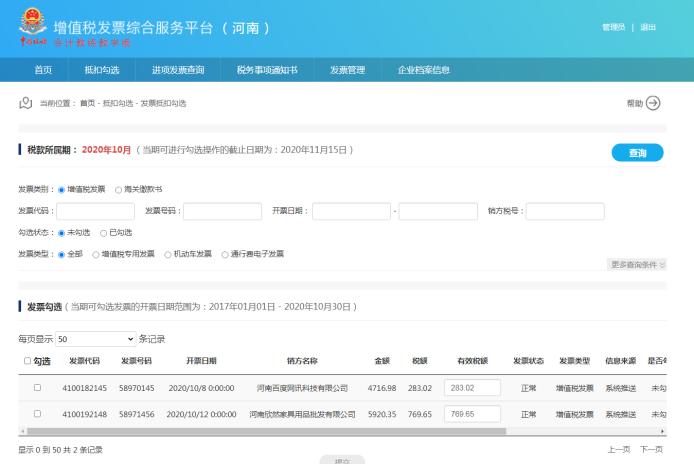This screenshot has height=464, width=694.
Task: Click the 帮助 help text link
Action: click(635, 103)
